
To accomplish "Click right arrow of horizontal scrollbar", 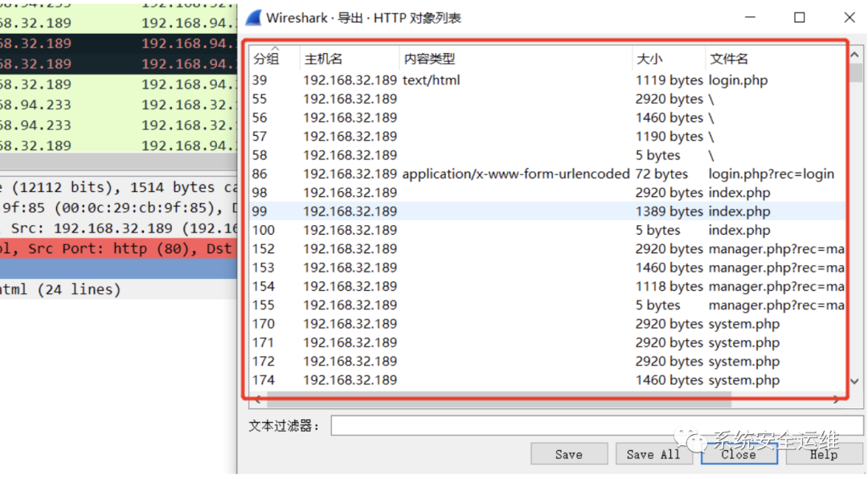I will (x=837, y=399).
